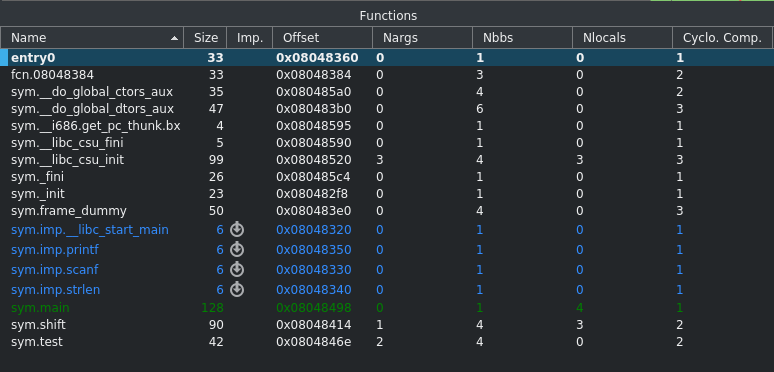Screen dimensions: 774x372
Task: Click import icon in sym.imp.printf row
Action: click(237, 250)
